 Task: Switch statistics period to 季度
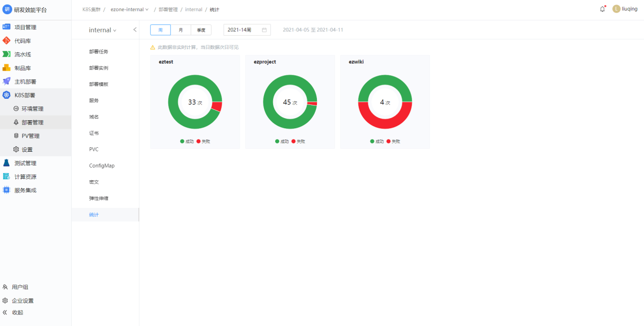click(201, 30)
